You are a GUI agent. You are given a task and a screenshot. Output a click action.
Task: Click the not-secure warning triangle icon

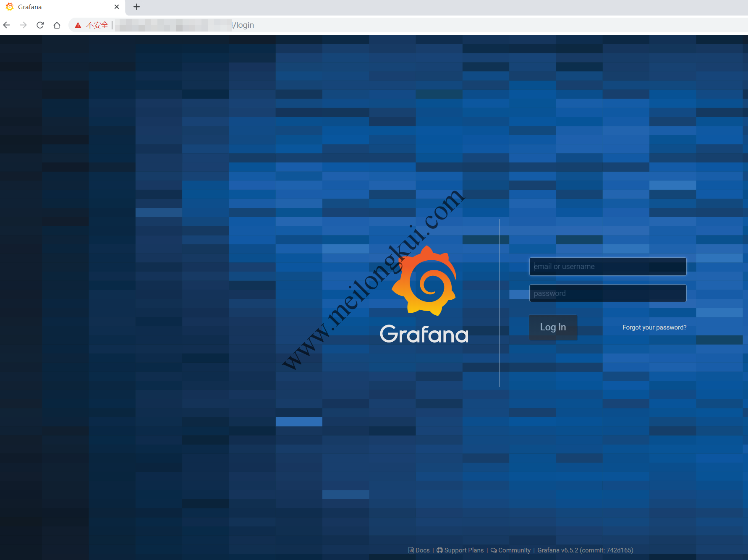point(78,25)
